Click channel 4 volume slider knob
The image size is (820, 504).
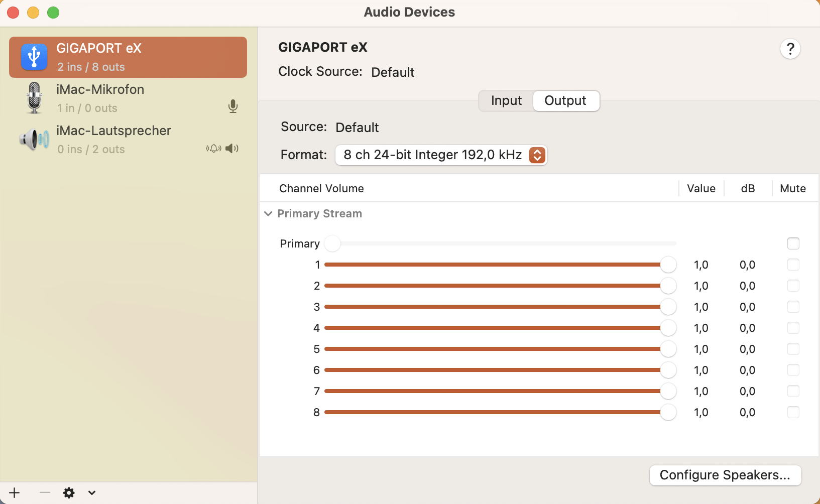[668, 328]
